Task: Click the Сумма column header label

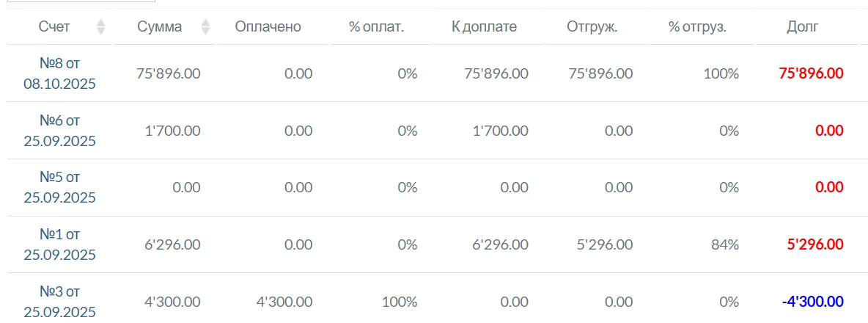Action: [x=159, y=27]
